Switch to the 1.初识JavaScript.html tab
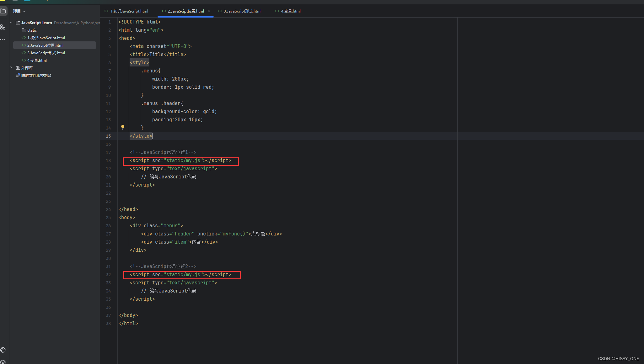The width and height of the screenshot is (644, 364). (126, 11)
